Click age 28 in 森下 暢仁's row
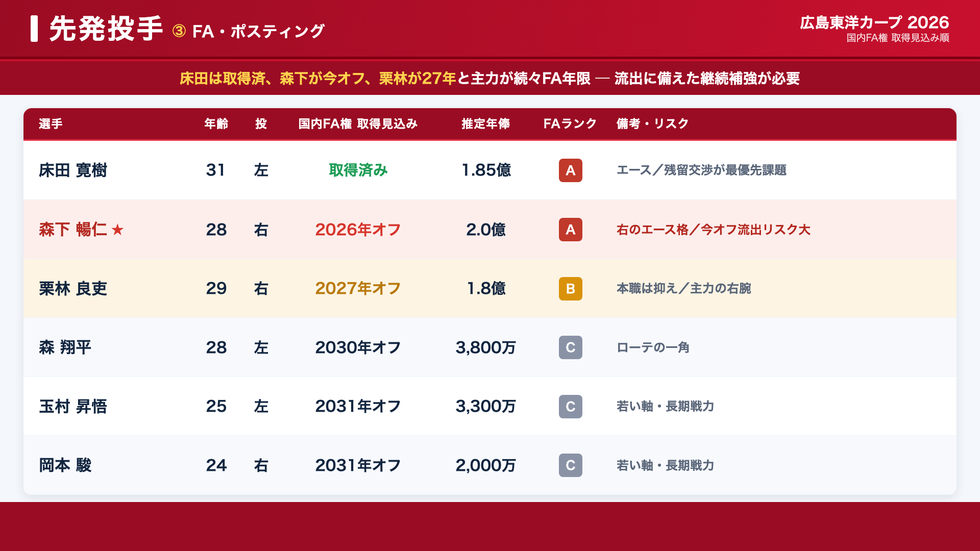 [x=216, y=230]
